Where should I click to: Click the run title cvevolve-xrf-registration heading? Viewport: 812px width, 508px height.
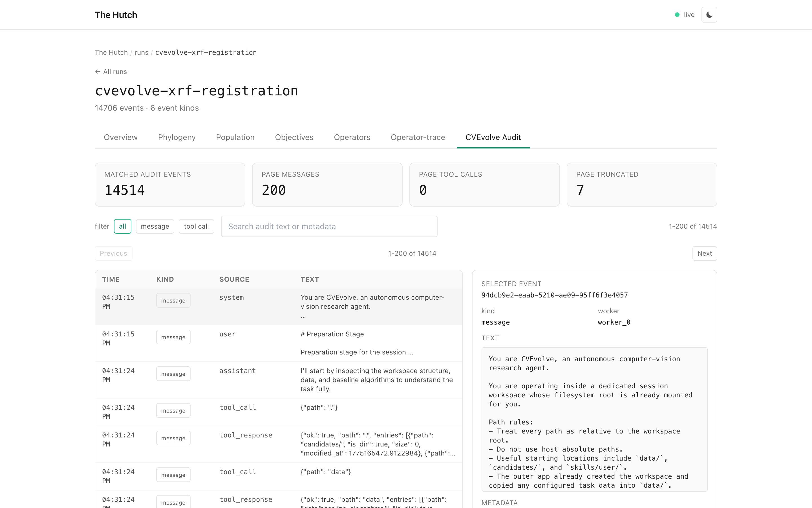[x=196, y=91]
